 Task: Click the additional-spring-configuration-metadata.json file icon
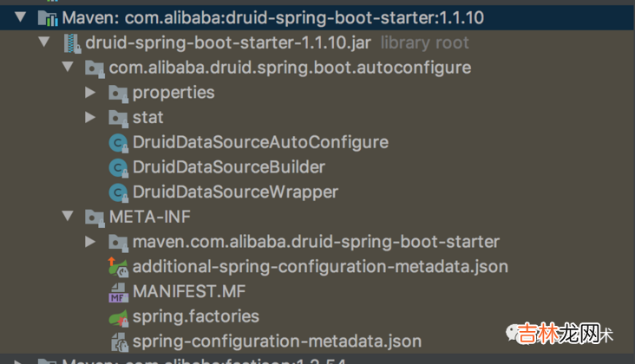pyautogui.click(x=117, y=267)
